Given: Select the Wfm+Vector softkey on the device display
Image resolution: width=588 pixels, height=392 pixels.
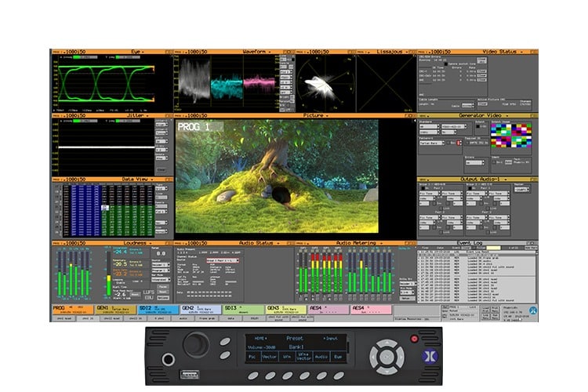Looking at the screenshot, I should (x=303, y=357).
